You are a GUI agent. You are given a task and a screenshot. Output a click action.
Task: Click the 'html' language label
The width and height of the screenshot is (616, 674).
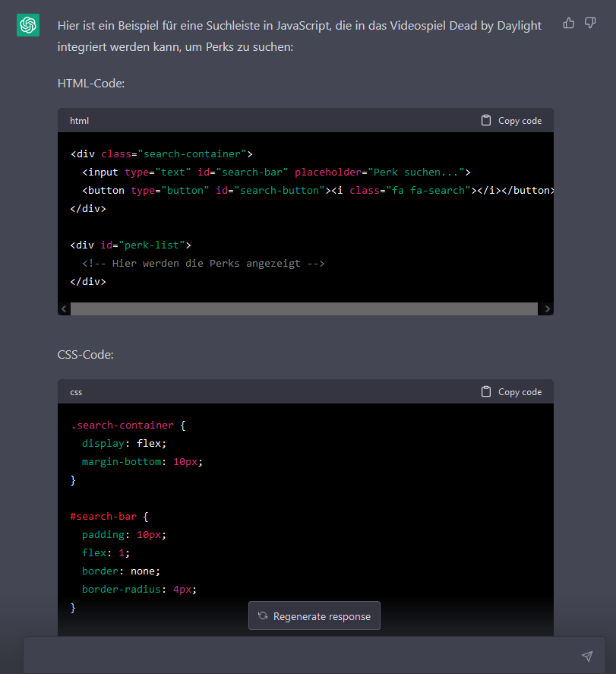(x=80, y=121)
